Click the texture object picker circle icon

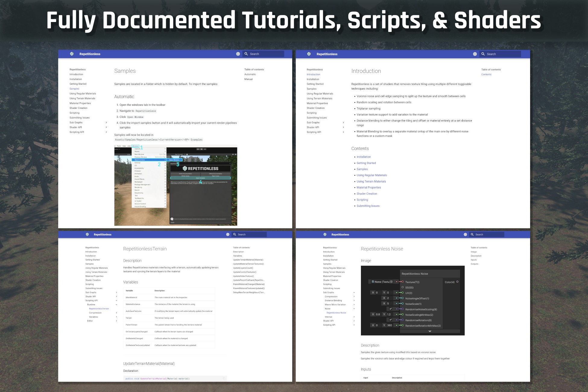(x=391, y=282)
